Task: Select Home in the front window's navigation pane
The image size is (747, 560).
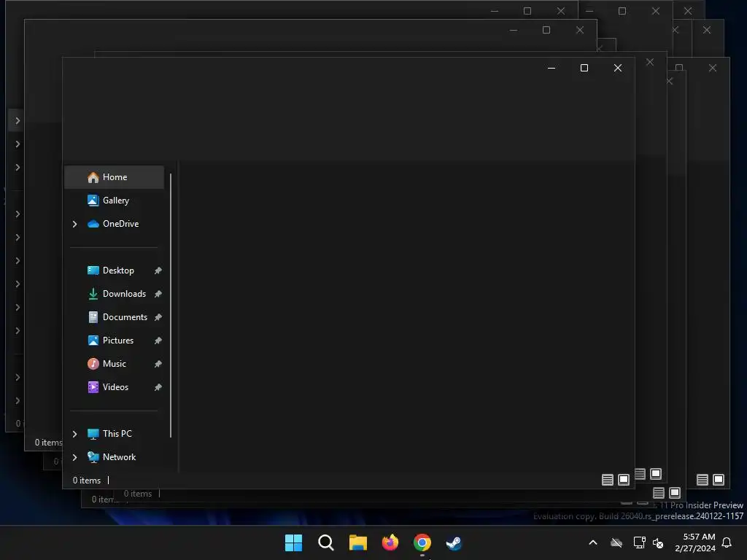Action: click(x=115, y=177)
